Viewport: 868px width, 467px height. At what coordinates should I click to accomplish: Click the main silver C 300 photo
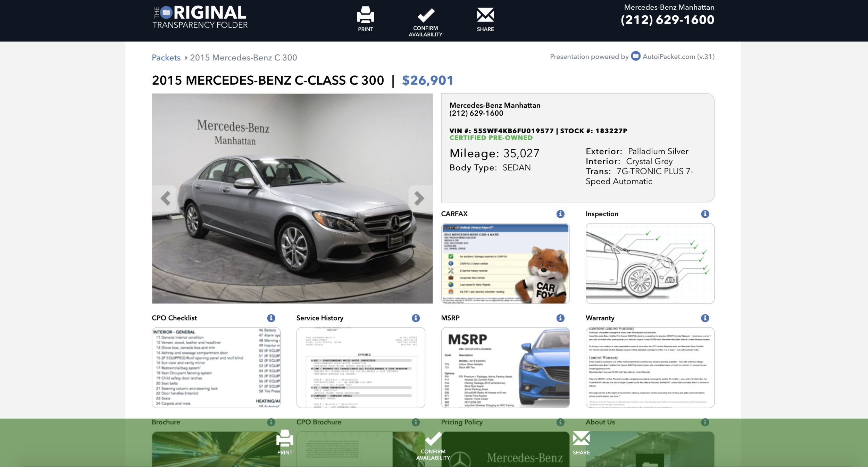click(x=292, y=199)
